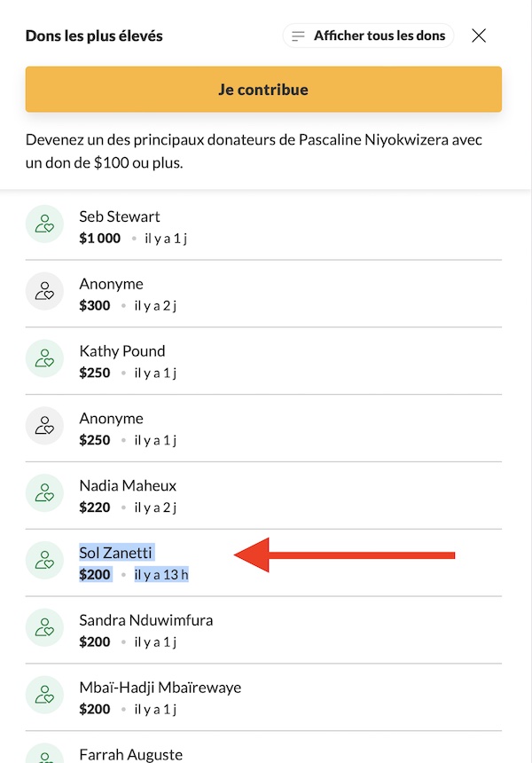The image size is (532, 763).
Task: Open the Afficher tous les dons list
Action: (368, 35)
